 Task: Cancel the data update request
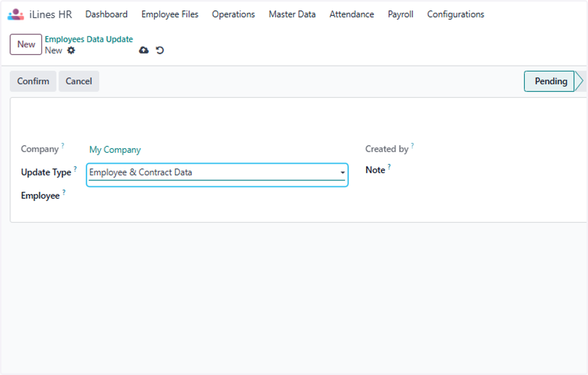[79, 81]
